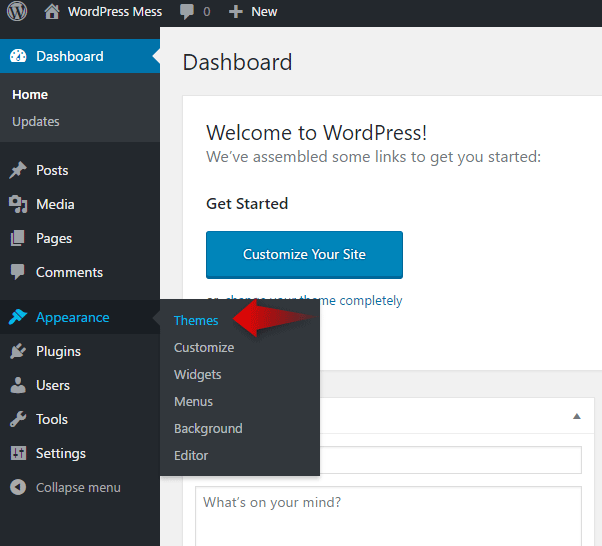
Task: Click the Users person icon
Action: pos(18,386)
